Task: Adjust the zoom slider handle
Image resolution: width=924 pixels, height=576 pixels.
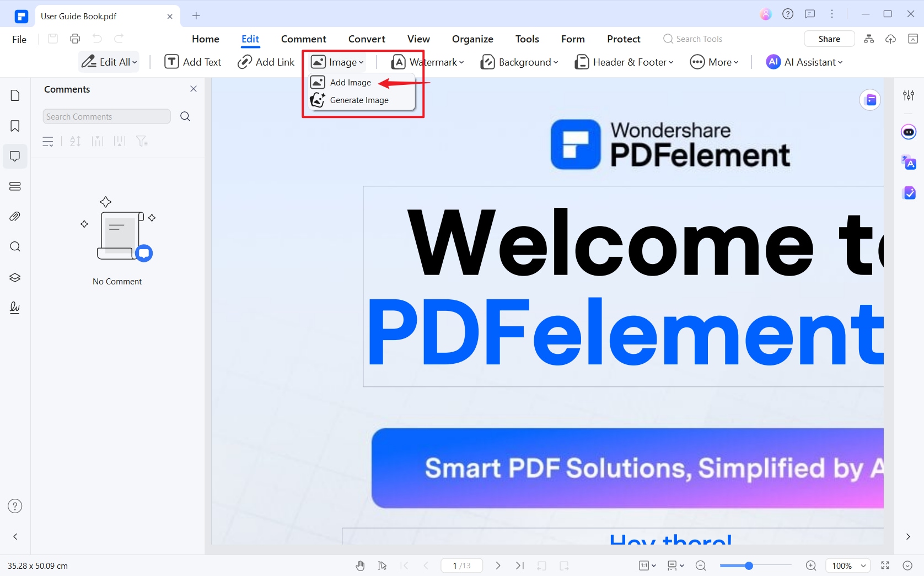Action: tap(749, 566)
